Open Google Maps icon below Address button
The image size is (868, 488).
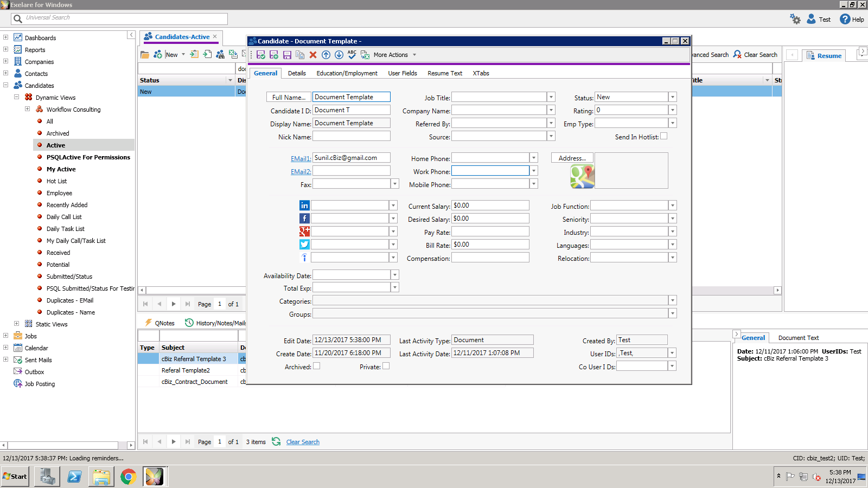582,176
